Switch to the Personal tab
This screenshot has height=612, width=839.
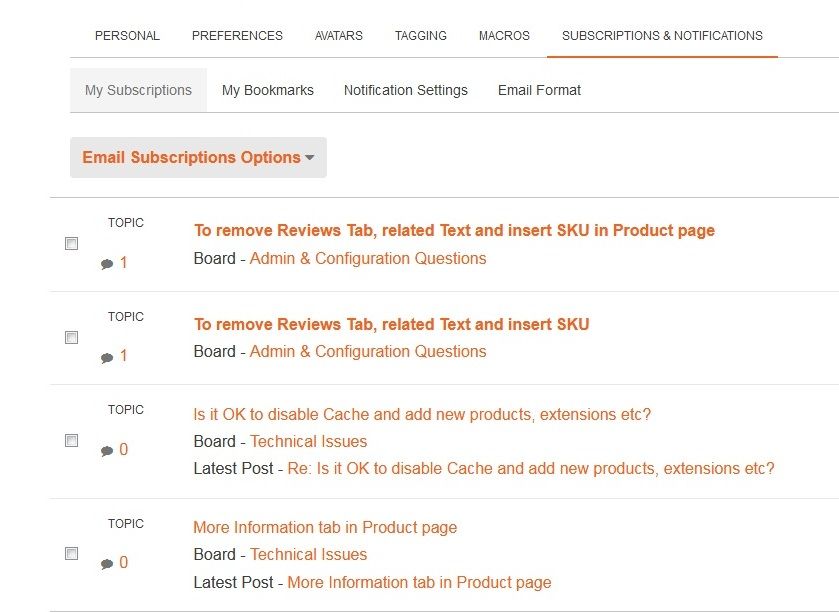127,36
